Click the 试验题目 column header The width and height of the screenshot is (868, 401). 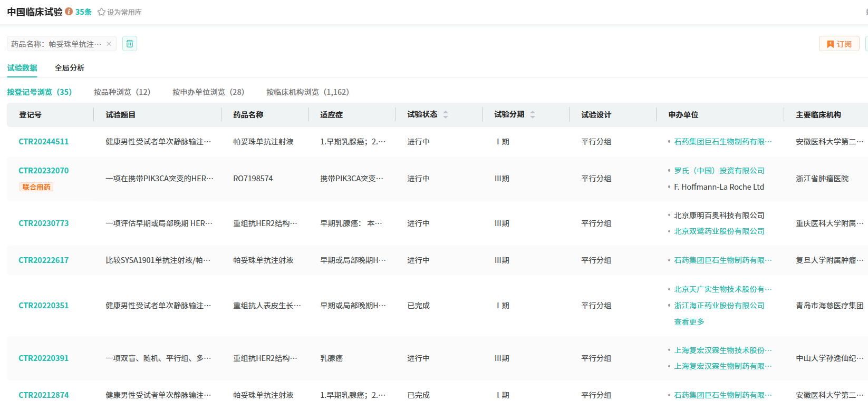(x=120, y=115)
